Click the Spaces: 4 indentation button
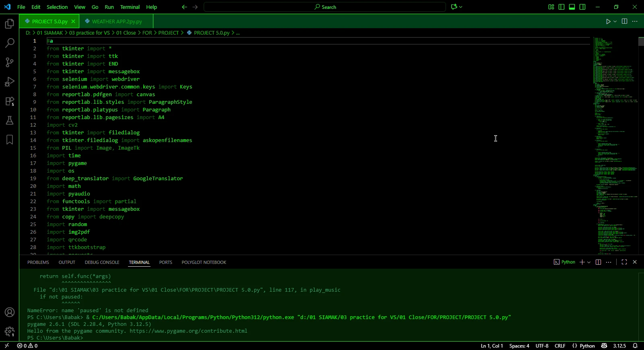Screen dimensions: 644x350 tap(519, 346)
